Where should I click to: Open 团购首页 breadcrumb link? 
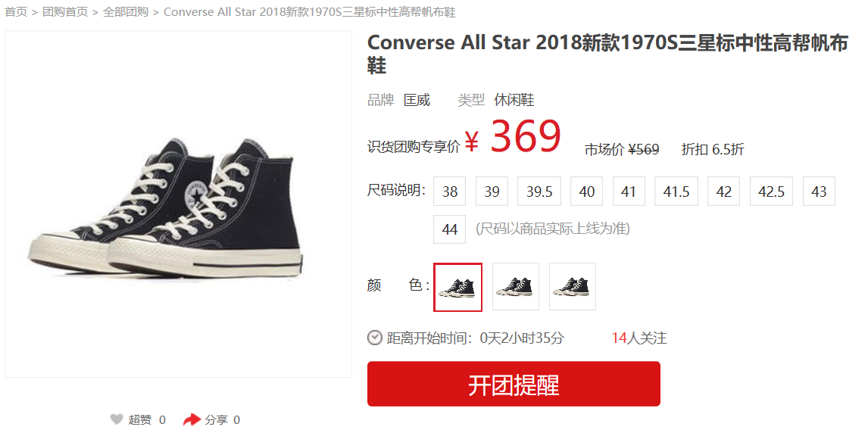coord(65,11)
